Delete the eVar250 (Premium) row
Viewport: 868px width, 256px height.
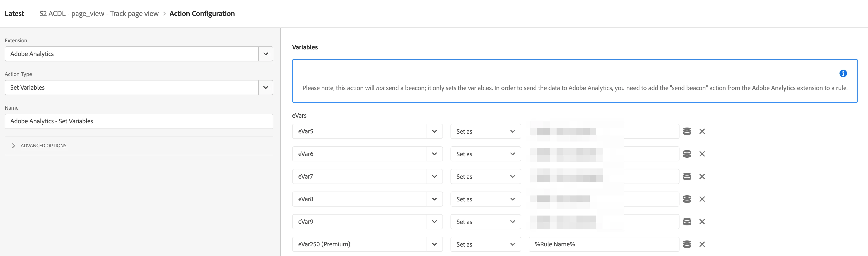[702, 244]
